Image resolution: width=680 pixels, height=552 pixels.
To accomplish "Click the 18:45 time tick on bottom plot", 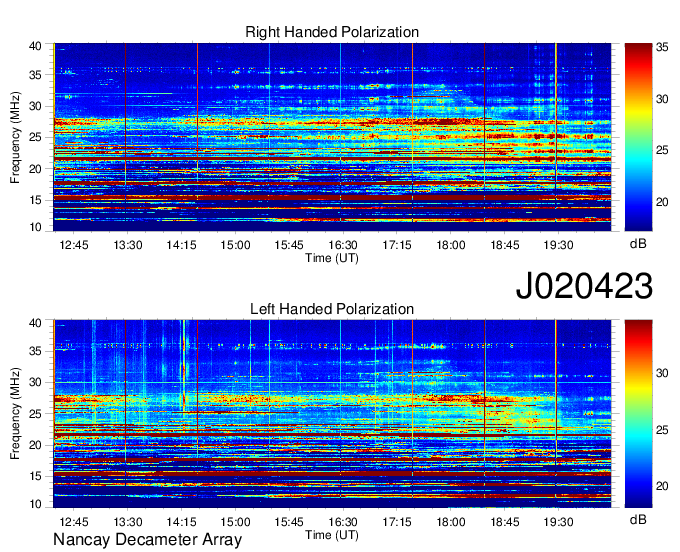I will tap(505, 522).
